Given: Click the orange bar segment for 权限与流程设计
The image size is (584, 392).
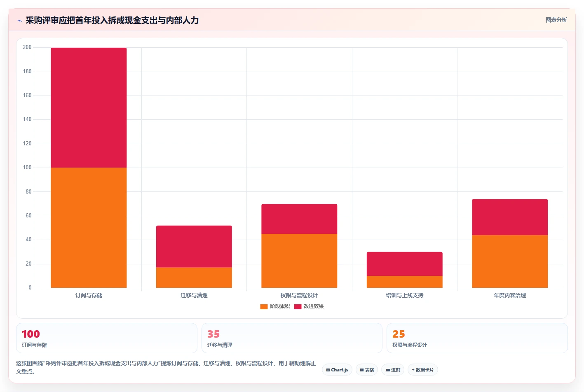Looking at the screenshot, I should (x=299, y=261).
